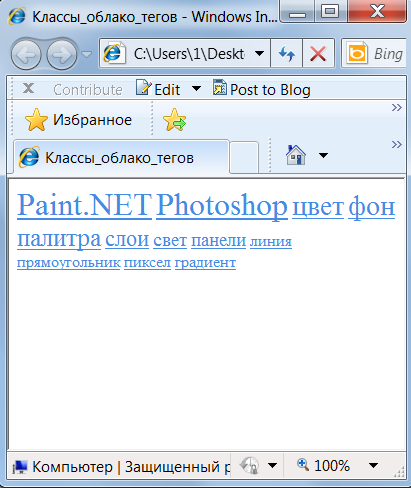Click the Edit button in Contribute toolbar
Screen dimensions: 411x488
158,89
